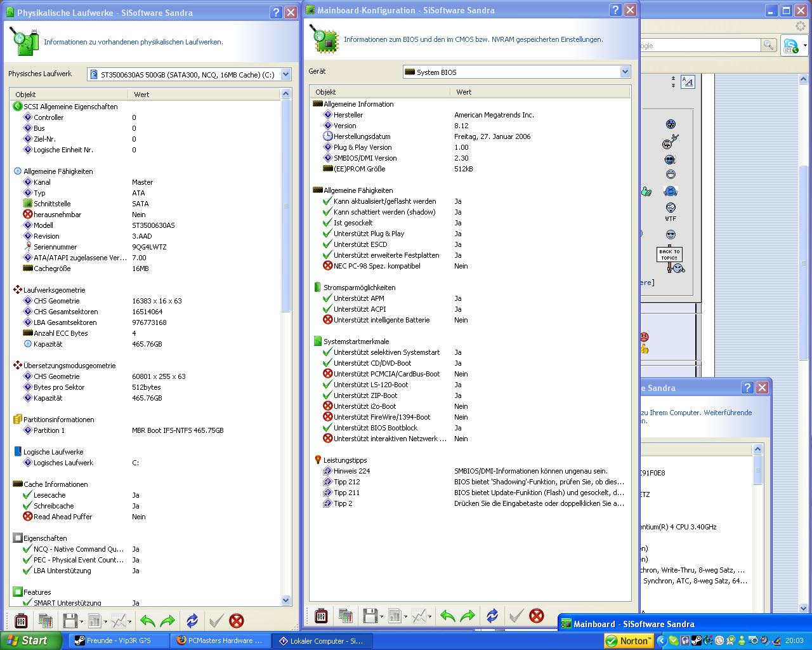
Task: Click the OK checkmark in Mainboard-Konfiguration toolbar
Action: (516, 615)
